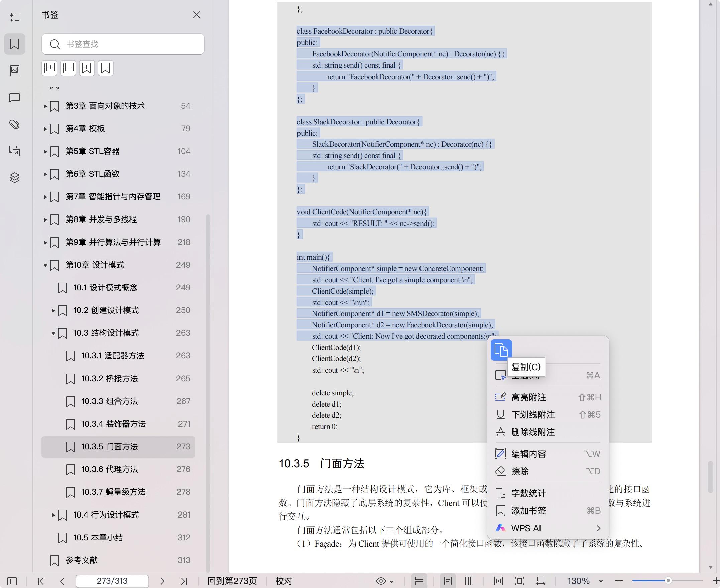
Task: Select 删除线附注 in context menu
Action: 548,432
